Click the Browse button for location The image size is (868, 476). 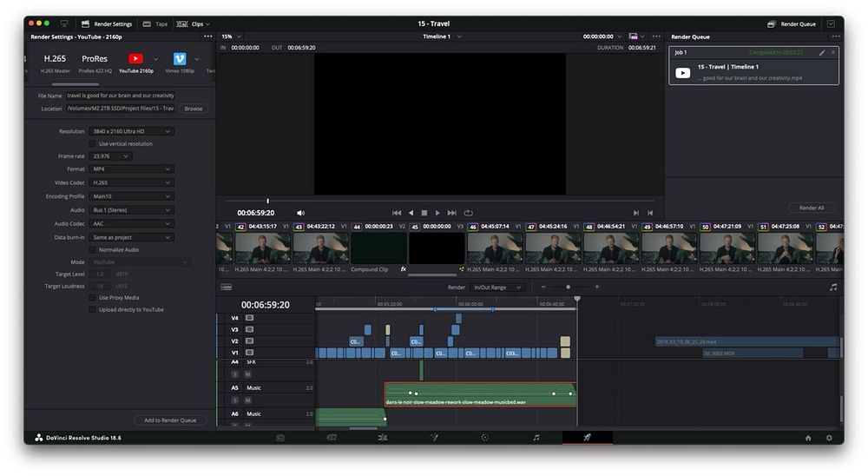pyautogui.click(x=193, y=109)
